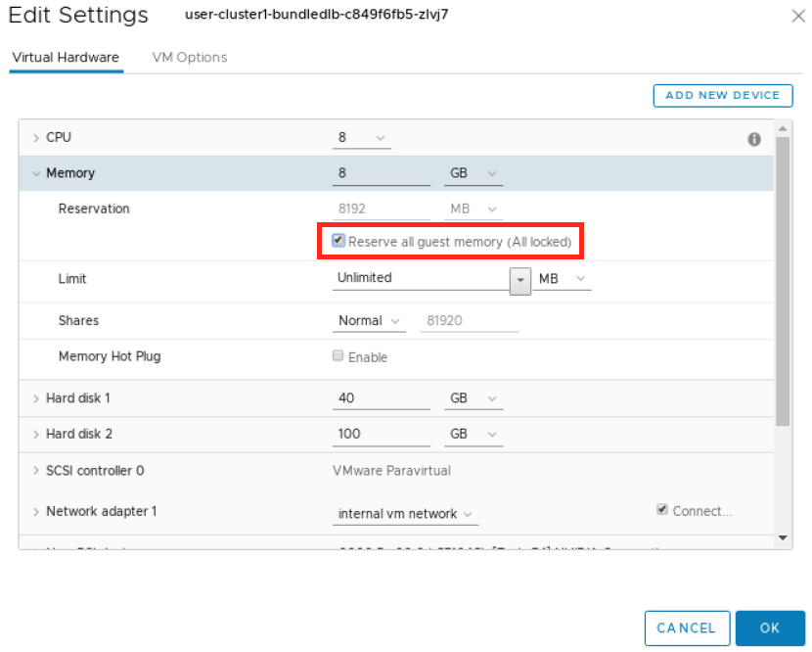The height and width of the screenshot is (652, 812).
Task: Expand Hard disk 1 details
Action: click(36, 398)
